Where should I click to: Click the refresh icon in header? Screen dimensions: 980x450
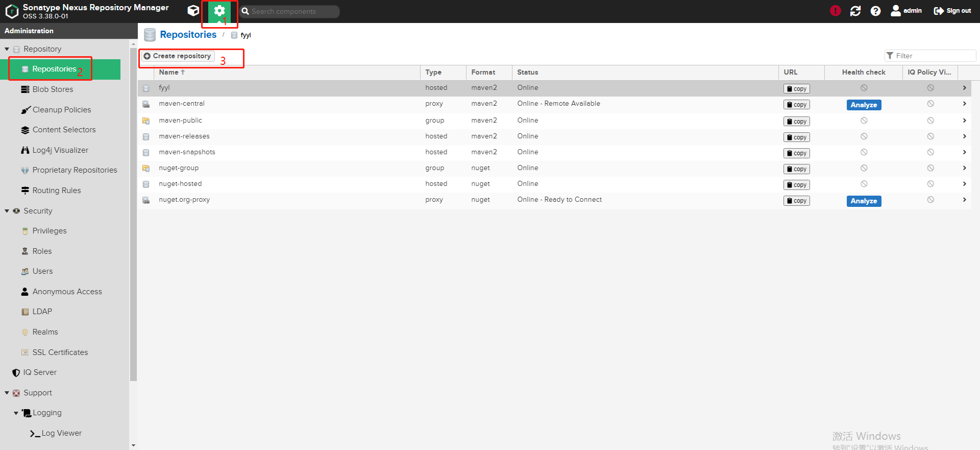855,11
